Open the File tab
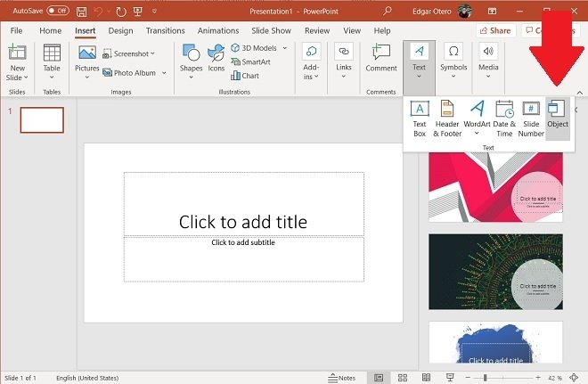 coord(16,31)
